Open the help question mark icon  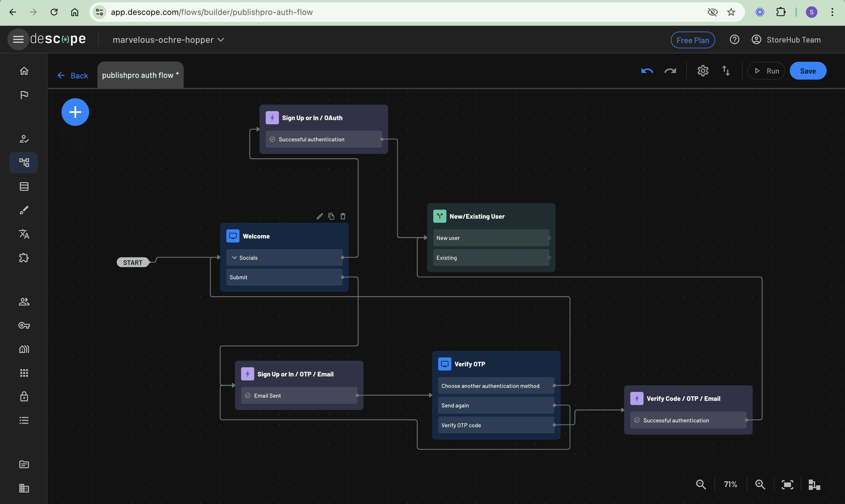coord(734,40)
